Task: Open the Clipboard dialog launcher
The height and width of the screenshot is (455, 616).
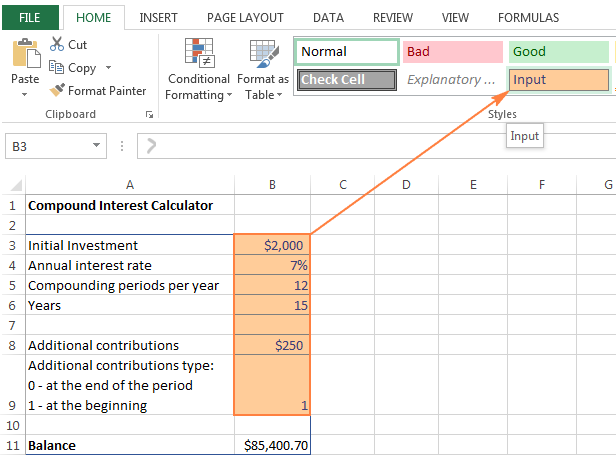Action: [x=149, y=115]
